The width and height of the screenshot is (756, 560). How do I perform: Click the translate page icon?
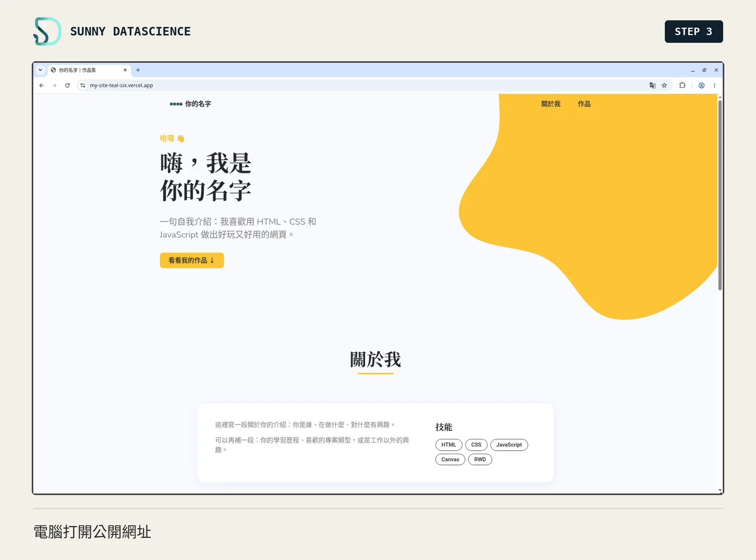pyautogui.click(x=653, y=86)
